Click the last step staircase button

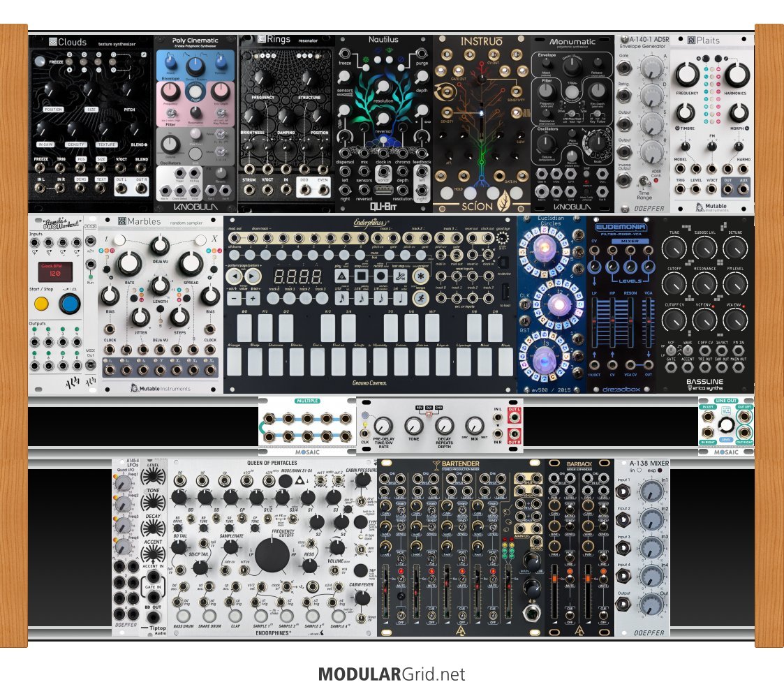pos(400,276)
